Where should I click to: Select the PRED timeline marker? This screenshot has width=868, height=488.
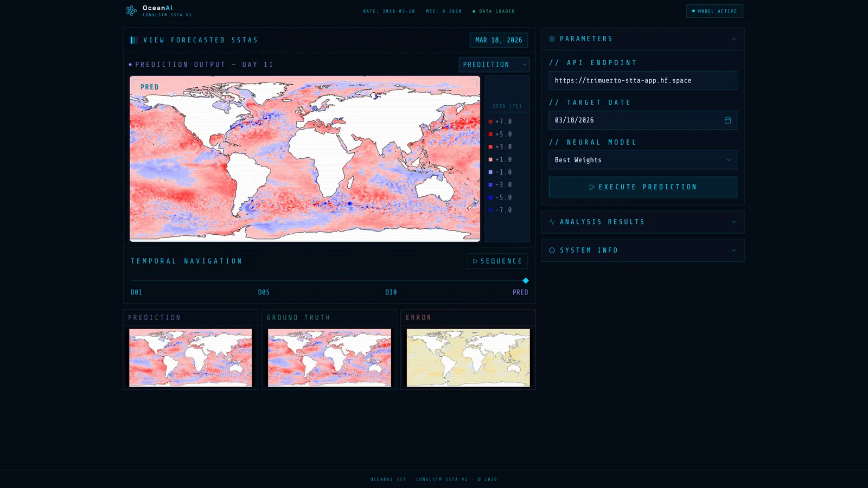(520, 292)
